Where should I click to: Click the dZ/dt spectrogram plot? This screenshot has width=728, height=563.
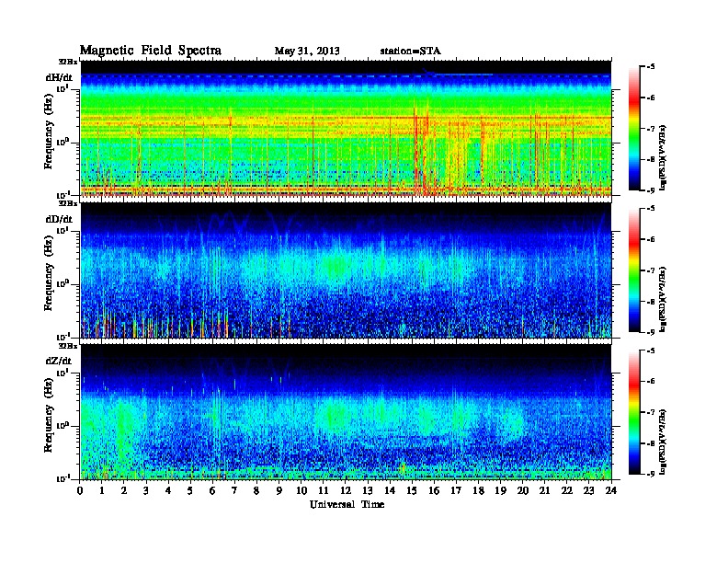[x=346, y=412]
